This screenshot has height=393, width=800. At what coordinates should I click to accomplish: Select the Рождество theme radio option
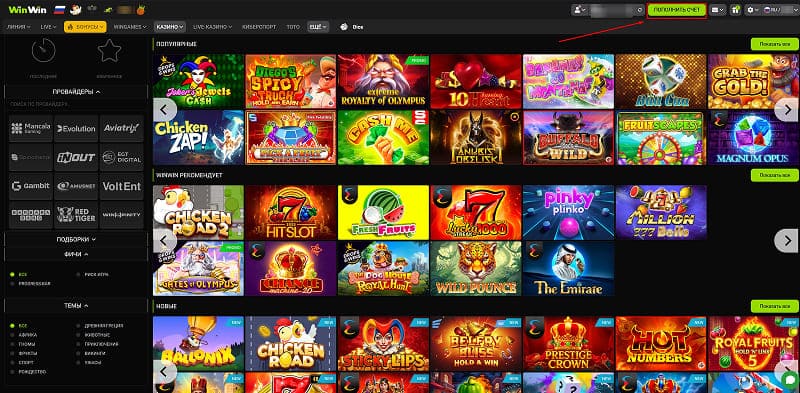click(x=28, y=372)
